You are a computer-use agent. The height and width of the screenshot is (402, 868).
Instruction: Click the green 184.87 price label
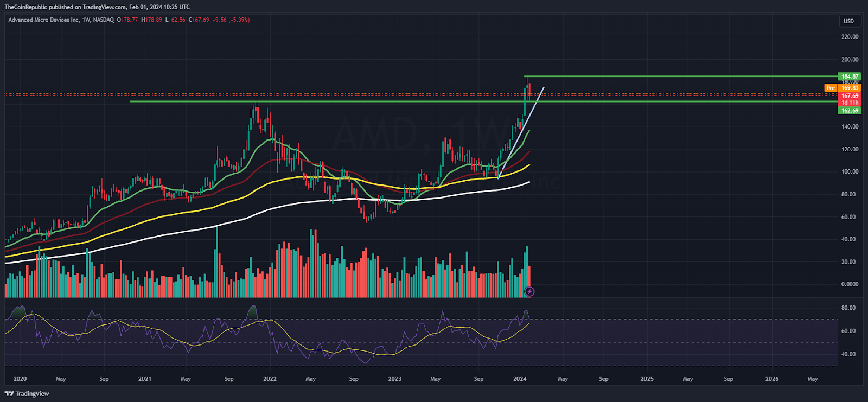point(850,76)
